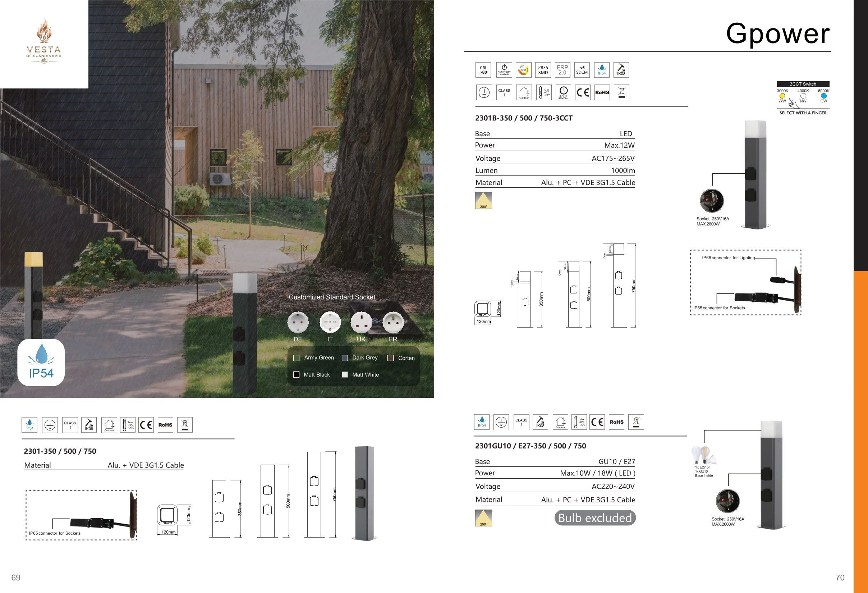Screen dimensions: 868x593
Task: Click the 200° beam angle swatch under Material
Action: coord(483,200)
